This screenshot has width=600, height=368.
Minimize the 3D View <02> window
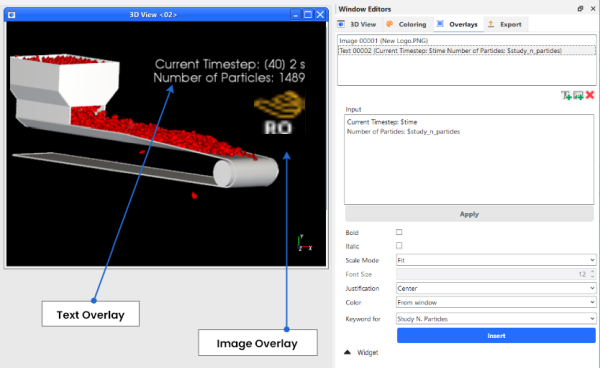click(295, 15)
